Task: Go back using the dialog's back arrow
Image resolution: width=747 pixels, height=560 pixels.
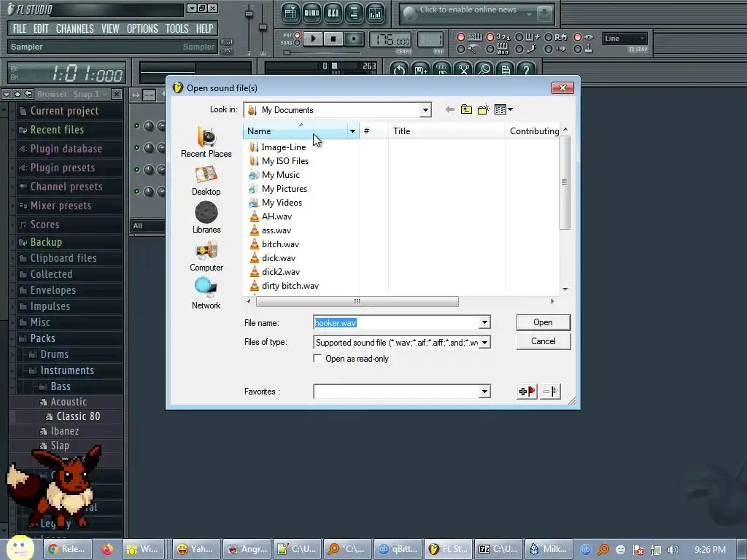Action: [x=449, y=109]
